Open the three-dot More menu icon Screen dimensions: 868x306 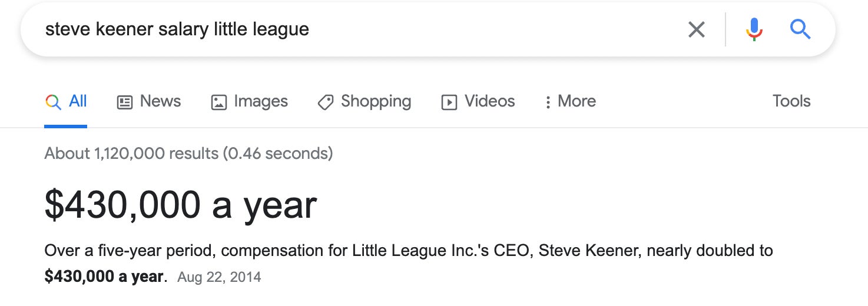point(548,102)
